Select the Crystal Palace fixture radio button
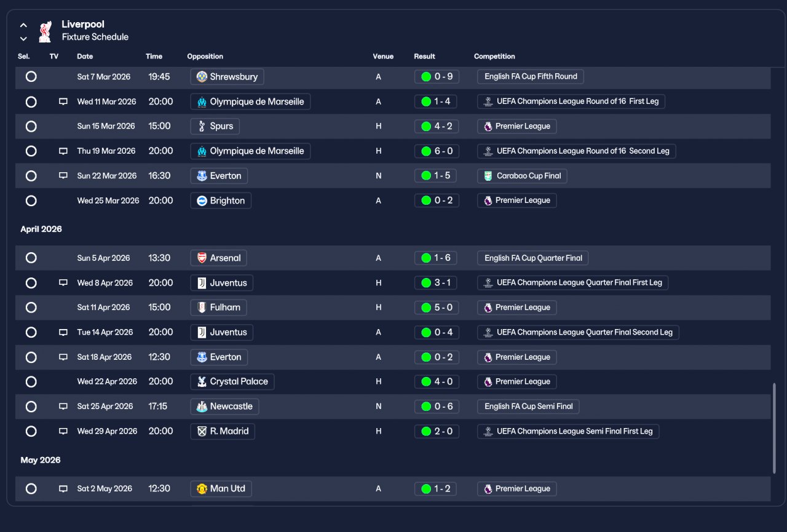The image size is (787, 532). [x=31, y=381]
